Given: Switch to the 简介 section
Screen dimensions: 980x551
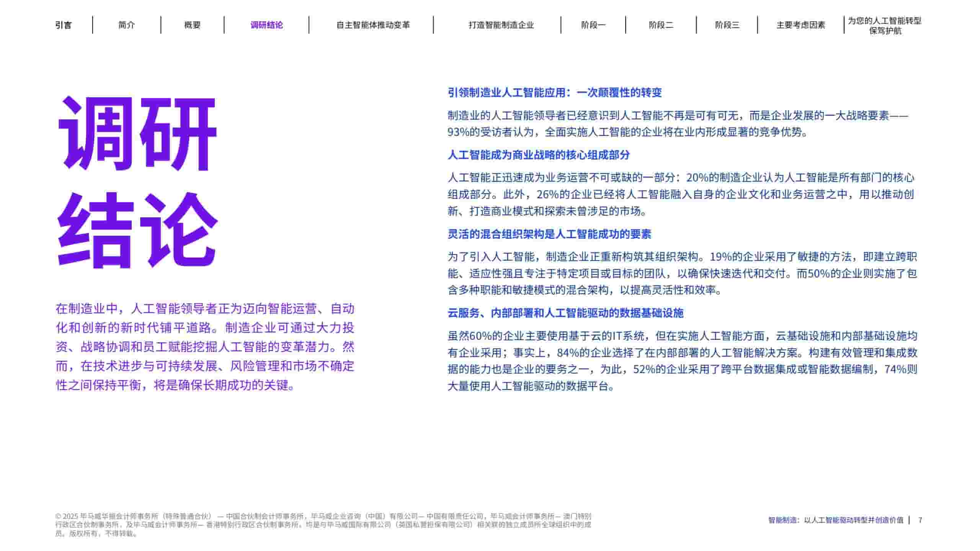Looking at the screenshot, I should 126,26.
